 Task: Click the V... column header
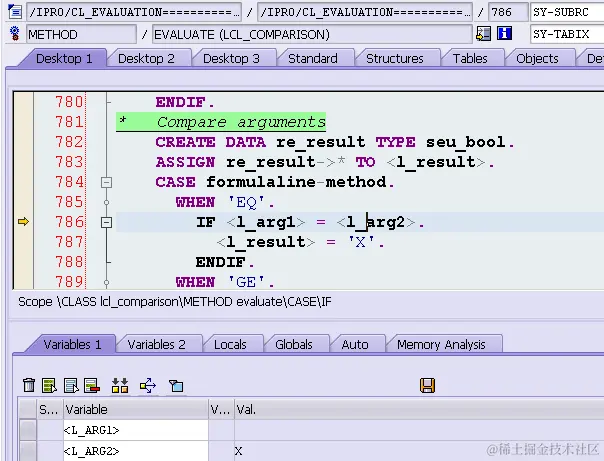[221, 409]
